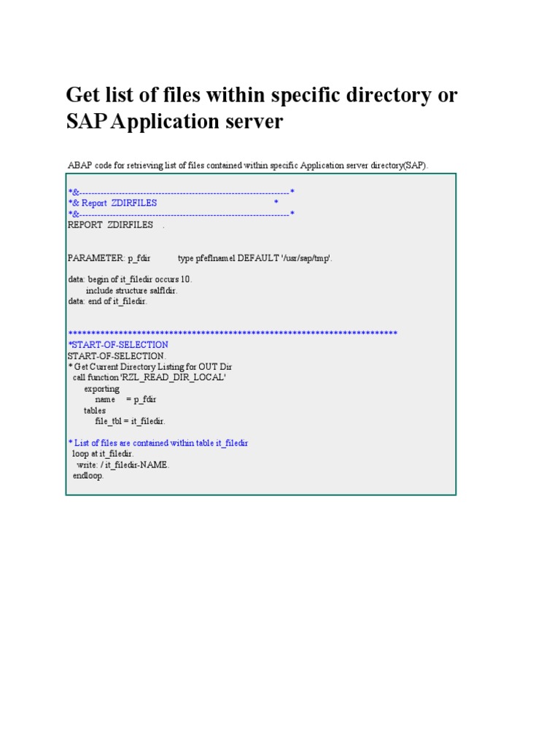Select the comment line '*& Report ZDIRFILES'
The height and width of the screenshot is (747, 560).
point(173,203)
